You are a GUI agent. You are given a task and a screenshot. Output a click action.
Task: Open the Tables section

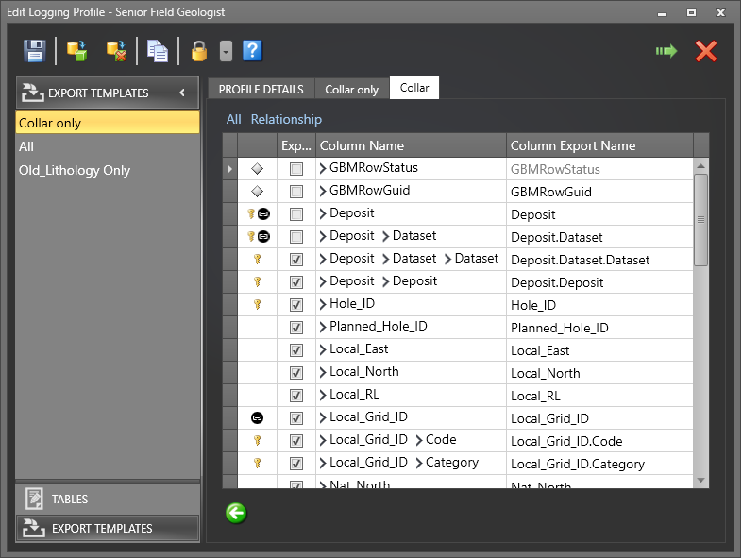point(108,499)
